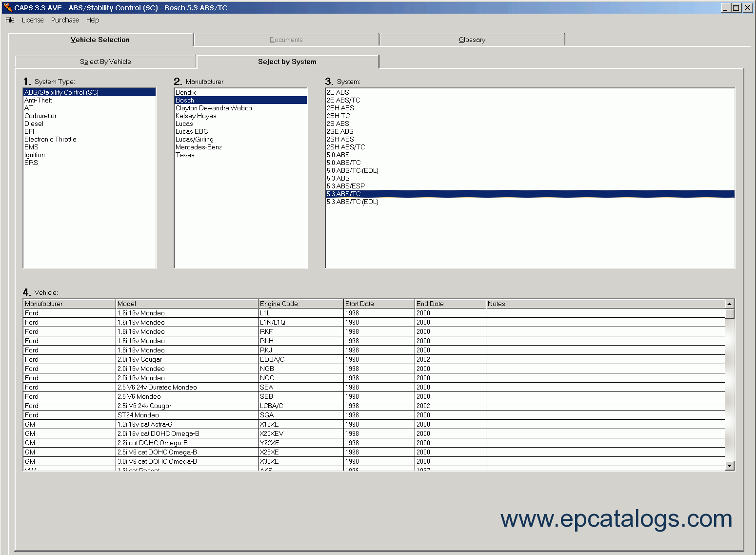Viewport: 756px width, 555px height.
Task: Choose Kelsey Hayes manufacturer
Action: pyautogui.click(x=241, y=116)
